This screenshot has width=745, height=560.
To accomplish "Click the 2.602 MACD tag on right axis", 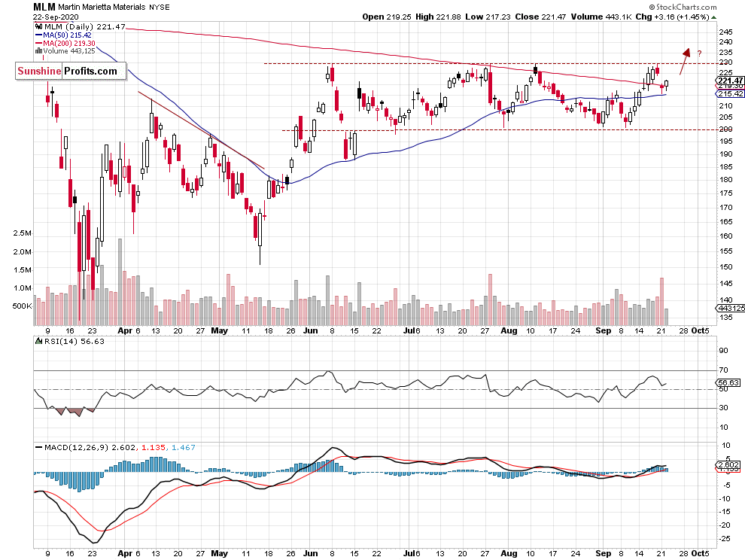I will pyautogui.click(x=728, y=464).
